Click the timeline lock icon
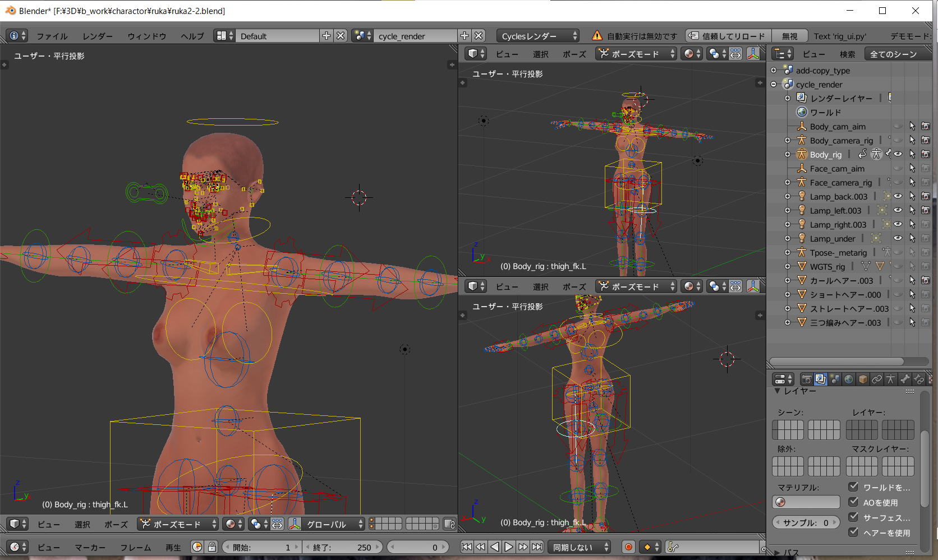This screenshot has height=560, width=938. coord(212,547)
